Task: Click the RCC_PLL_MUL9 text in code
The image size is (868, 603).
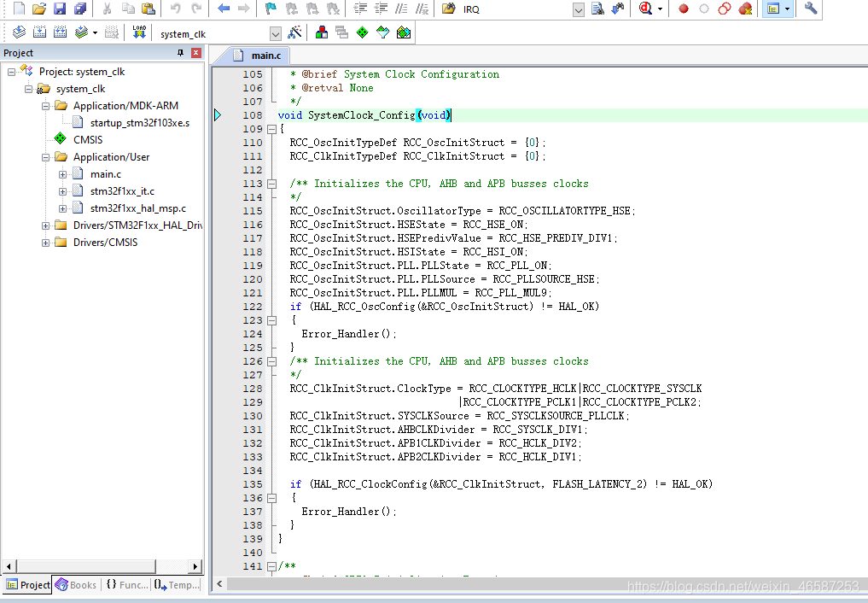Action: pos(513,293)
